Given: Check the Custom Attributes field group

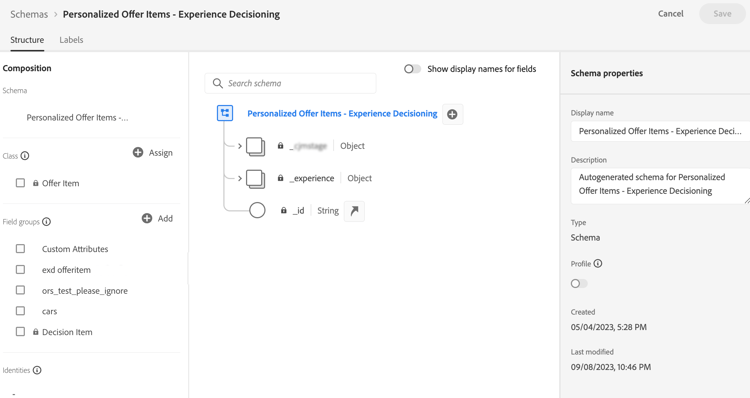Looking at the screenshot, I should (x=20, y=249).
